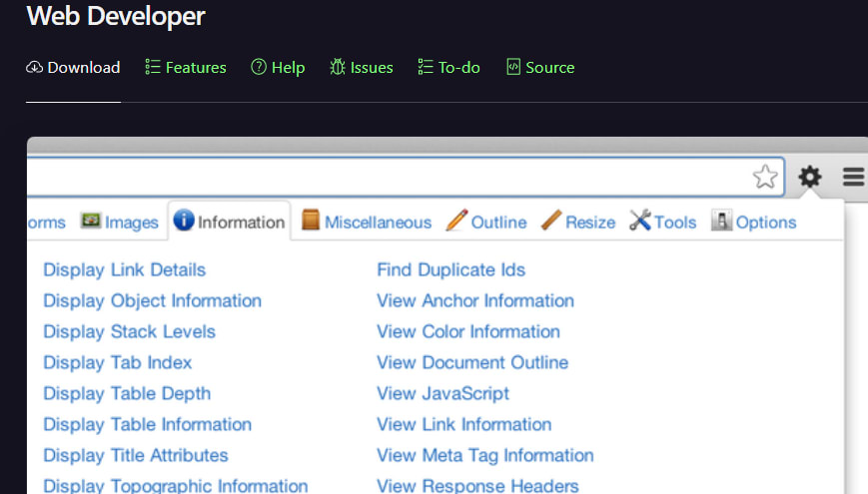Choose View Link Information
This screenshot has height=494, width=868.
[464, 425]
